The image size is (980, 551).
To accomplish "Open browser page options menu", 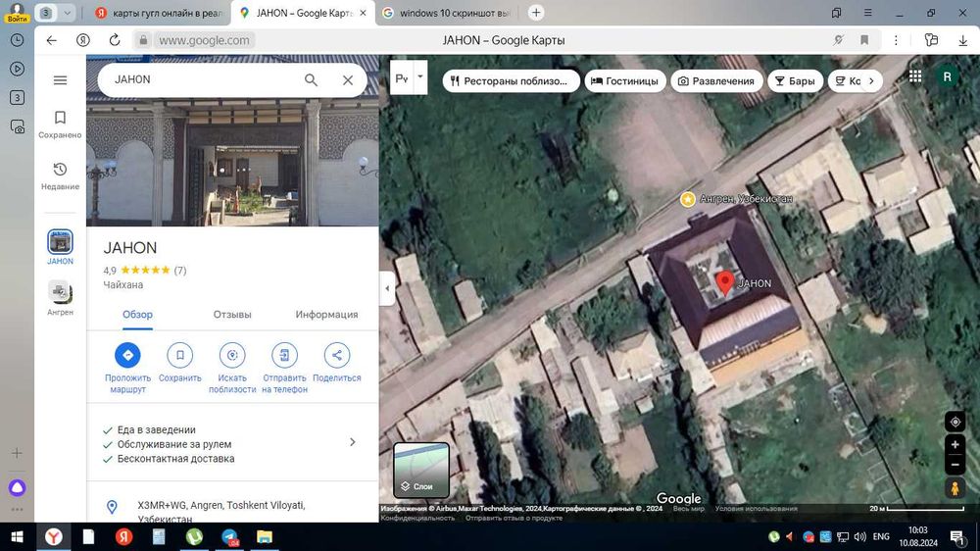I will click(896, 40).
